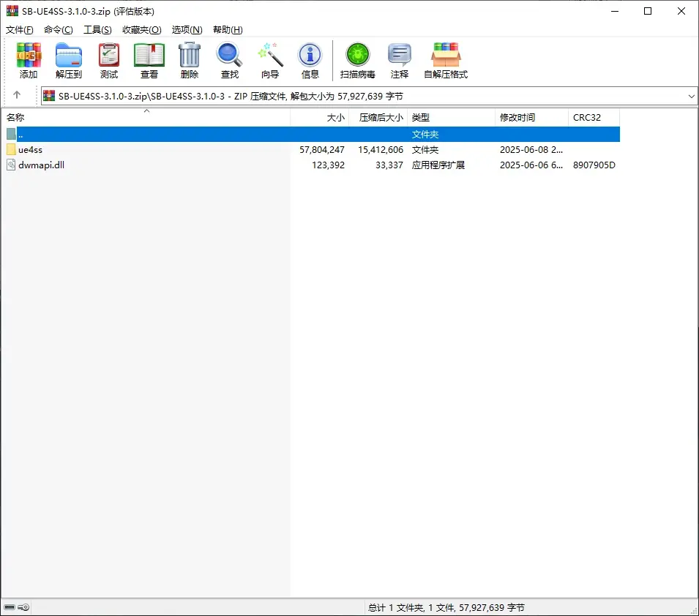
Task: Open the 收藏夹(O) favorites menu
Action: click(x=141, y=30)
